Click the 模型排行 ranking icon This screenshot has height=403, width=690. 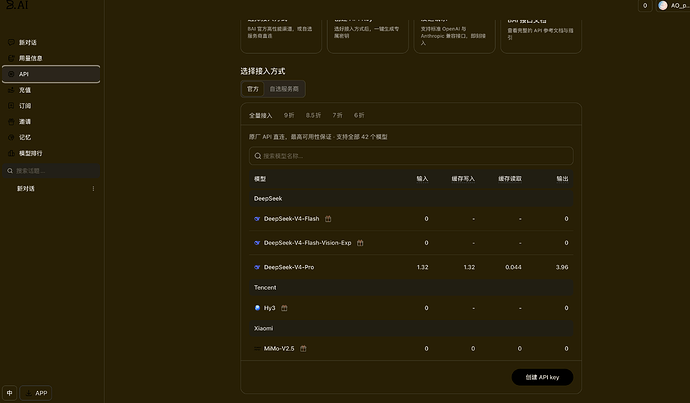[11, 153]
